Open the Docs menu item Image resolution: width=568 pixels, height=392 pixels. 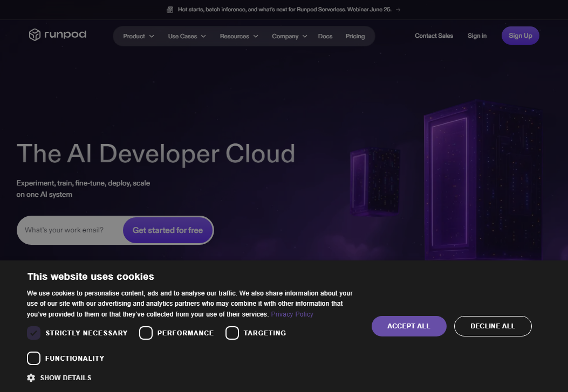325,36
